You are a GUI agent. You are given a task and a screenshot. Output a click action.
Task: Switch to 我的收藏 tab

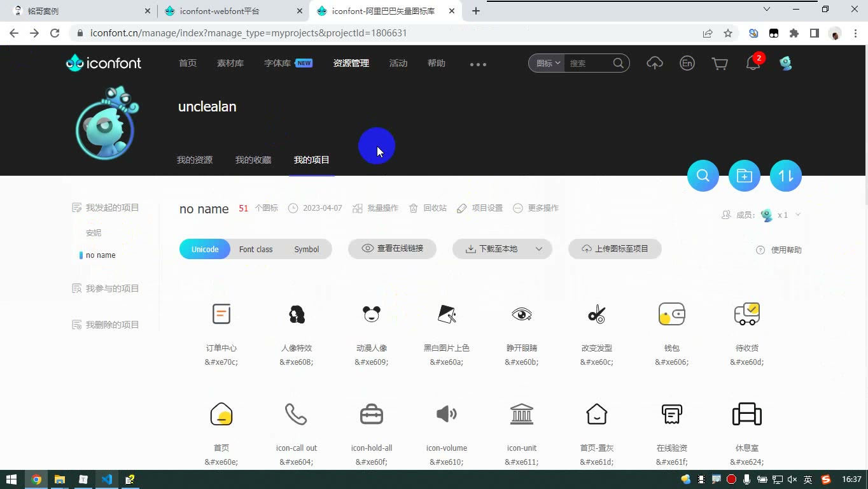click(x=253, y=160)
